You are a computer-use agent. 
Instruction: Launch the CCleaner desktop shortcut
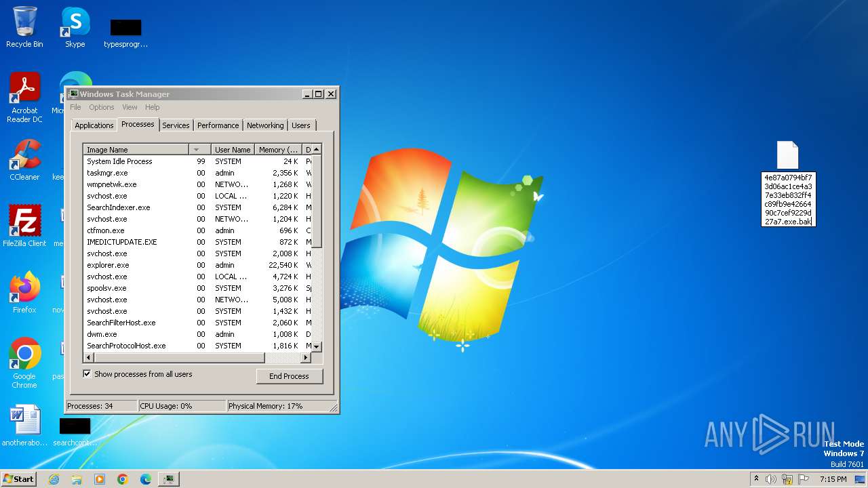click(x=24, y=160)
